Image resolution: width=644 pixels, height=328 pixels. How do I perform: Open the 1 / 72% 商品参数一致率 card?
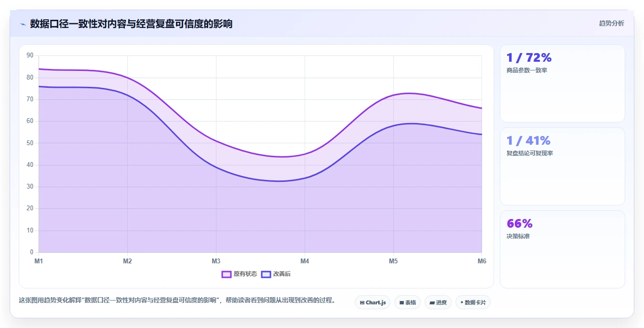click(562, 83)
